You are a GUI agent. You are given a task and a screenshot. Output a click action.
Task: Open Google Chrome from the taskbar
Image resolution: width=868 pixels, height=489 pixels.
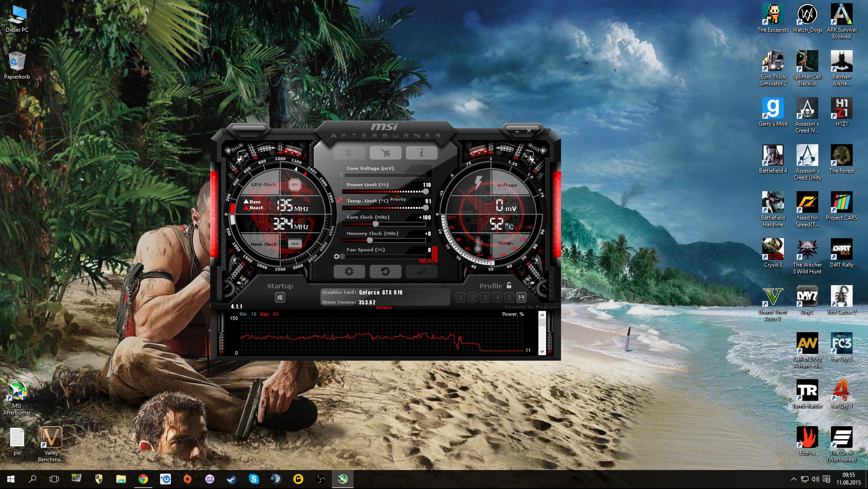coord(143,479)
